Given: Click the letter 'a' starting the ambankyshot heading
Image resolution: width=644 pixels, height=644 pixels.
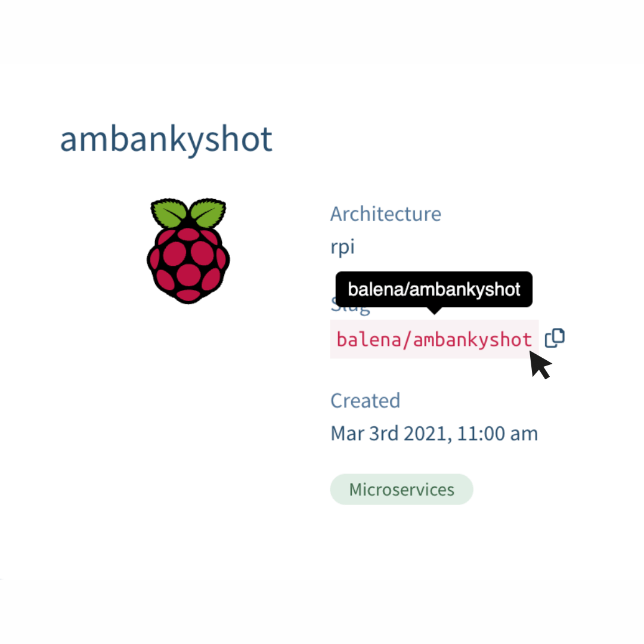Looking at the screenshot, I should (69, 141).
